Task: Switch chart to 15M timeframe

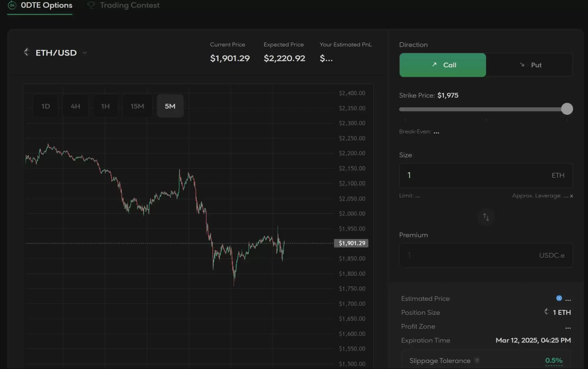Action: point(137,106)
